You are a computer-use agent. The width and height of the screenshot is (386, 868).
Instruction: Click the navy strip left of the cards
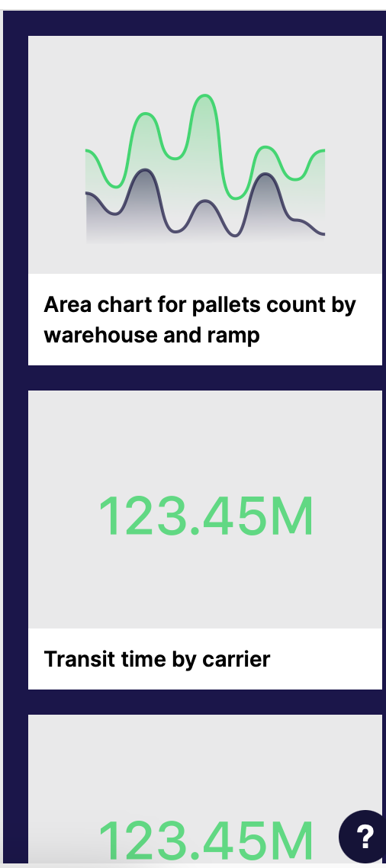click(15, 437)
